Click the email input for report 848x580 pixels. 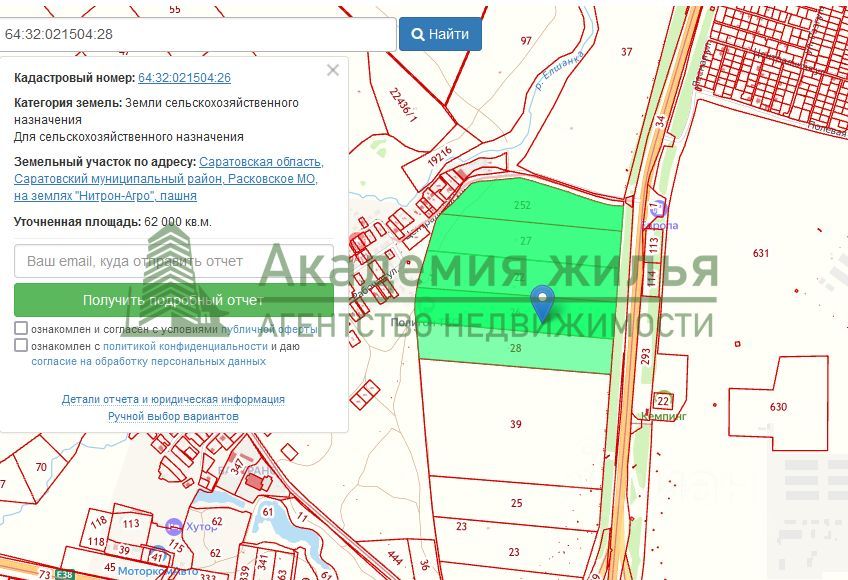pyautogui.click(x=174, y=261)
